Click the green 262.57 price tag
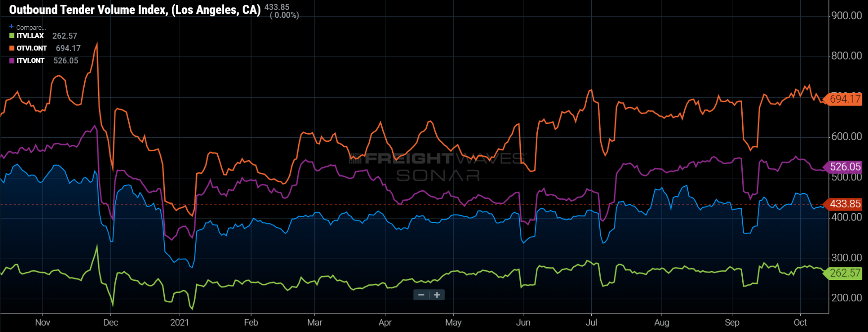Image resolution: width=868 pixels, height=332 pixels. [x=845, y=273]
